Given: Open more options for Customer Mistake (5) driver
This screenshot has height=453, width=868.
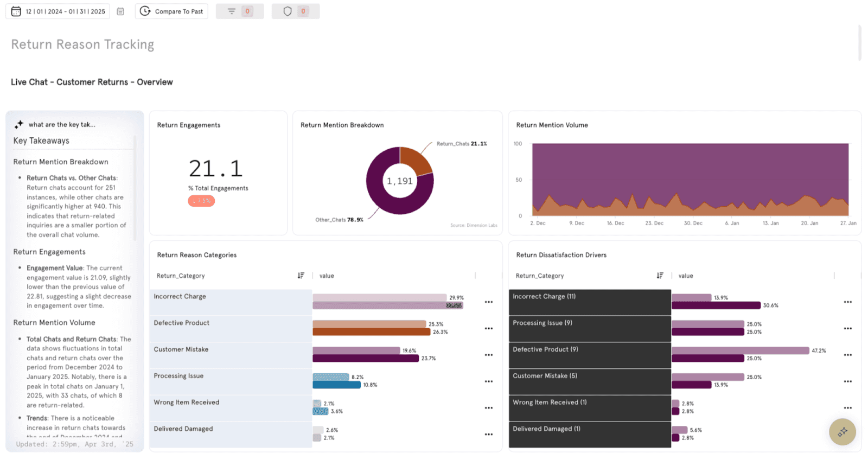Looking at the screenshot, I should click(848, 381).
